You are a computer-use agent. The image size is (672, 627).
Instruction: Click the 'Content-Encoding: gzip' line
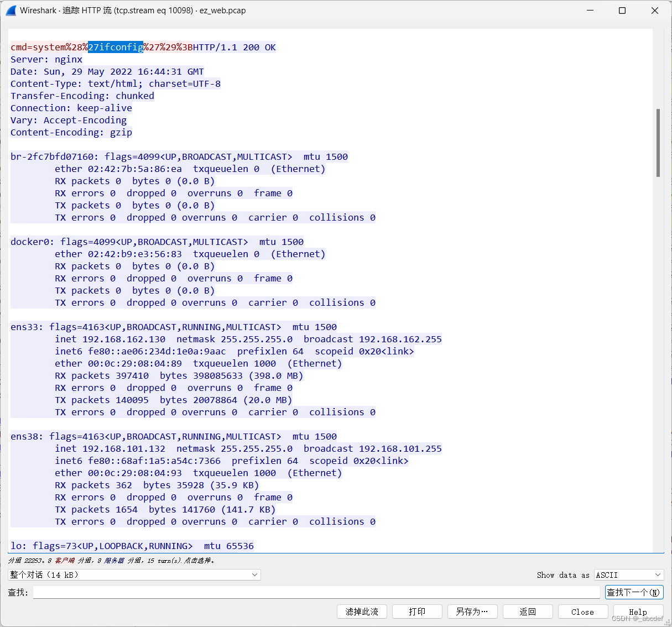pos(71,132)
